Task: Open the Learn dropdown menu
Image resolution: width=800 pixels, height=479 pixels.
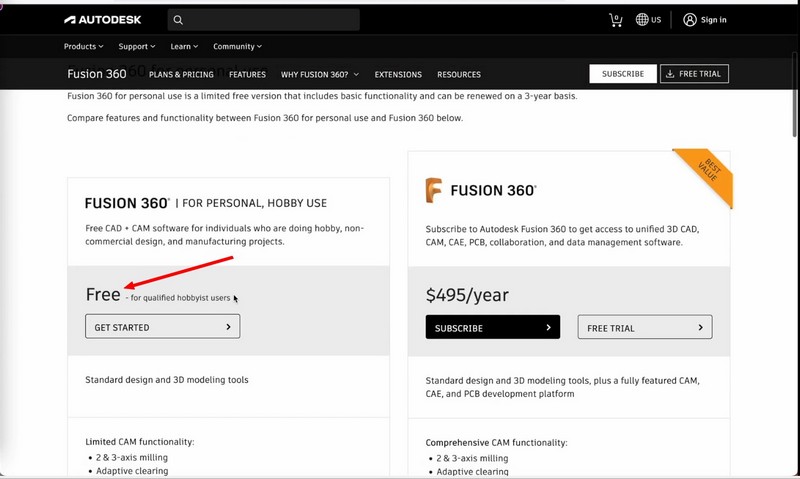Action: (184, 46)
